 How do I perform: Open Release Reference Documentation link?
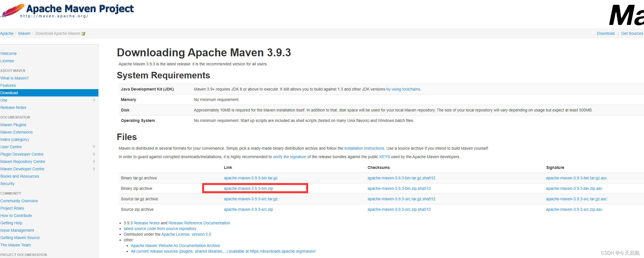click(199, 223)
